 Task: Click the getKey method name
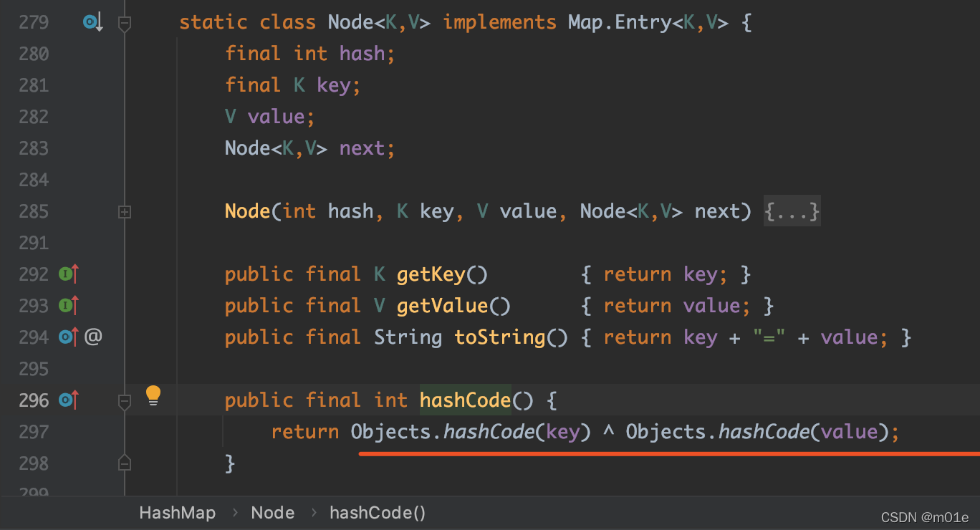click(431, 274)
